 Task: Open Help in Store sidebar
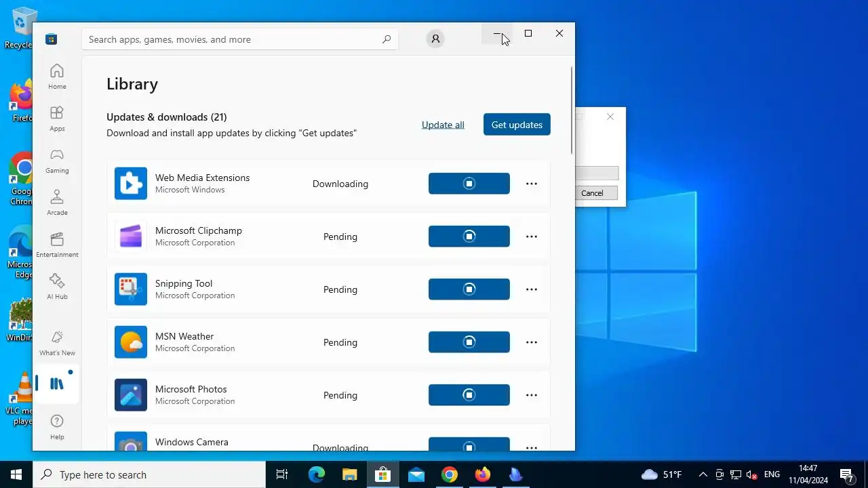[x=57, y=427]
